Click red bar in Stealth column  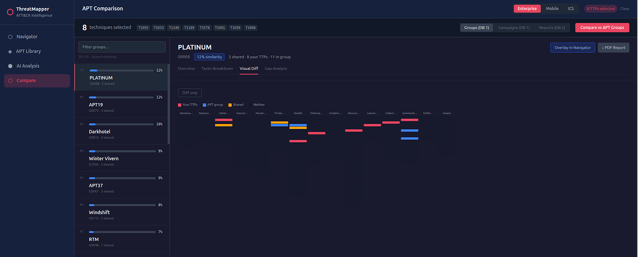click(x=298, y=141)
